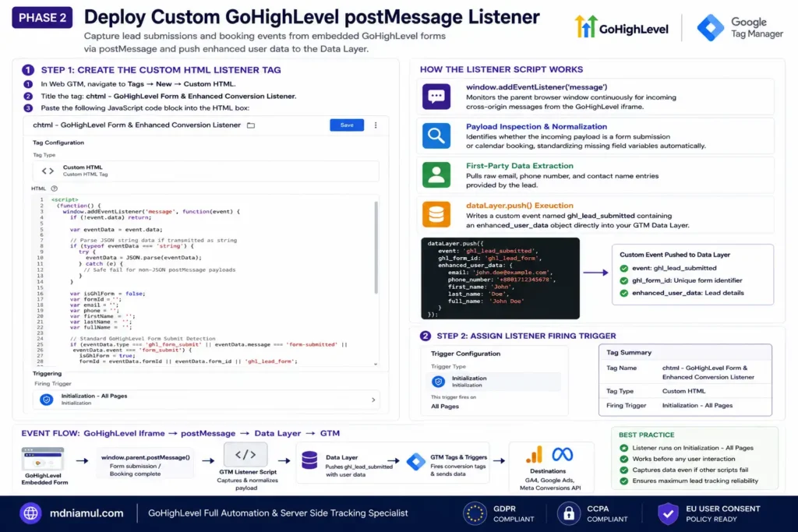Click the All Pages text under trigger fires on

(x=445, y=407)
